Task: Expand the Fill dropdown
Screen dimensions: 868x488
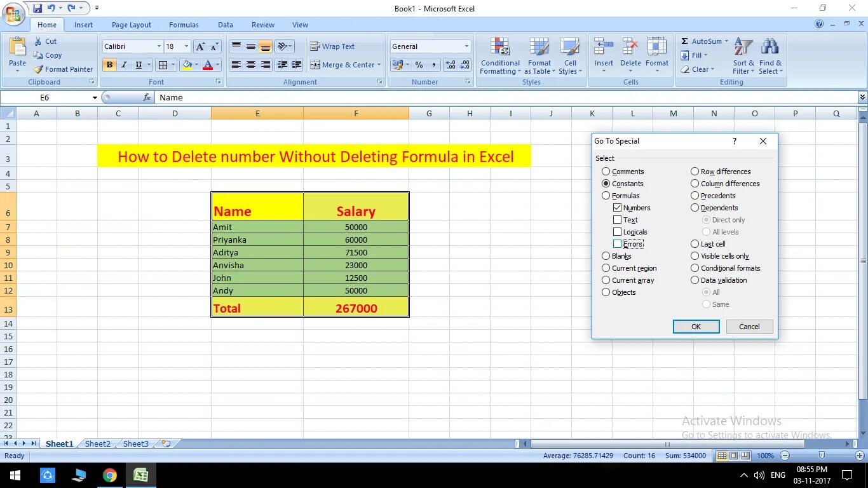Action: (707, 55)
